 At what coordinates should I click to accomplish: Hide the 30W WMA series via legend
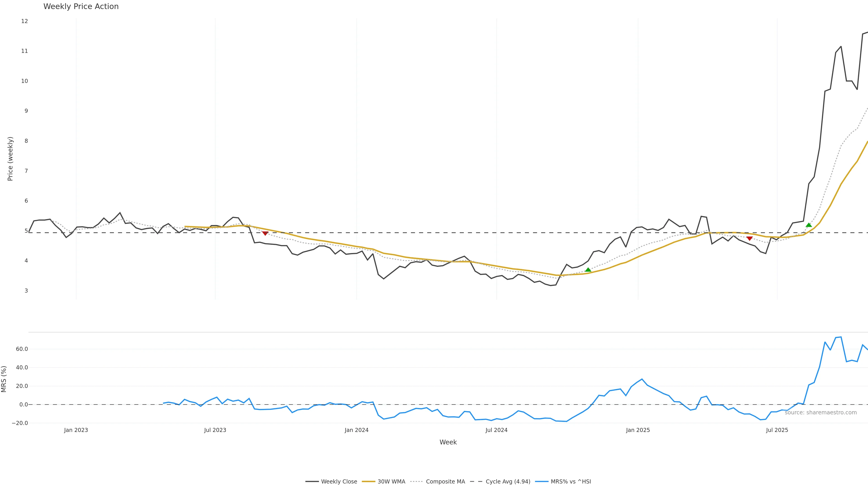(x=391, y=482)
